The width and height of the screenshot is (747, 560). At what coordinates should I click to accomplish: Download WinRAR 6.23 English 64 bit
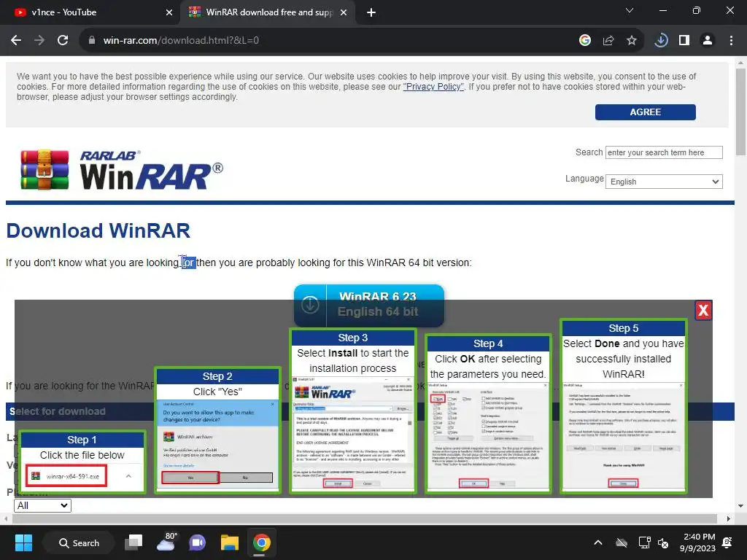pyautogui.click(x=368, y=305)
